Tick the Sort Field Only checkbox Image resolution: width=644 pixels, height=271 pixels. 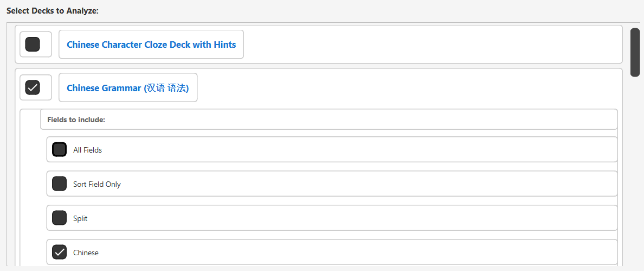[x=60, y=184]
